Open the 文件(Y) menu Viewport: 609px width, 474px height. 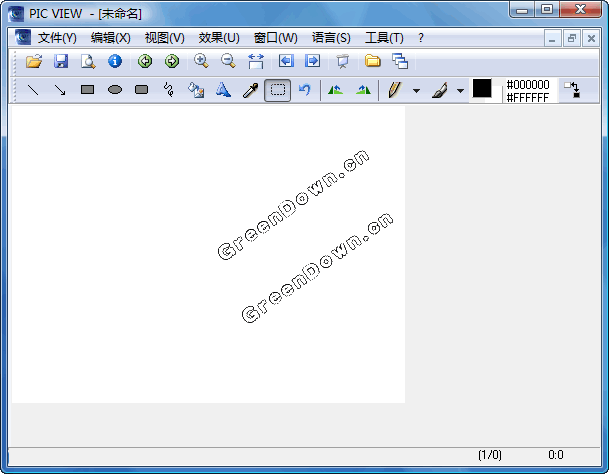coord(57,38)
